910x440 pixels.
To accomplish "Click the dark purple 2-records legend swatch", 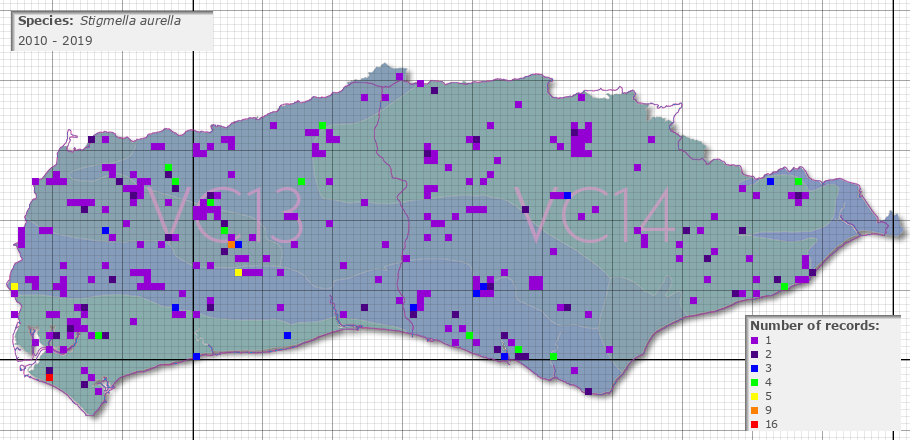I will pyautogui.click(x=754, y=354).
